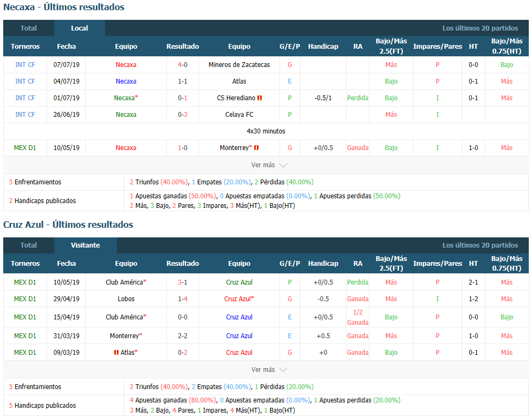Click Club América in 10/05/19 row
This screenshot has height=418, width=532.
click(124, 282)
